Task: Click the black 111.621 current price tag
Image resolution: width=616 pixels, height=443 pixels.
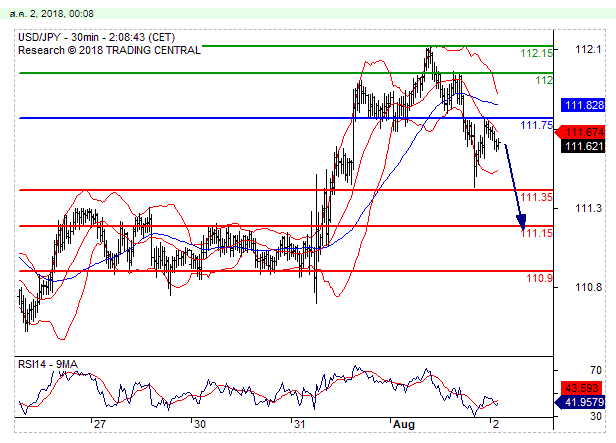Action: pyautogui.click(x=583, y=146)
